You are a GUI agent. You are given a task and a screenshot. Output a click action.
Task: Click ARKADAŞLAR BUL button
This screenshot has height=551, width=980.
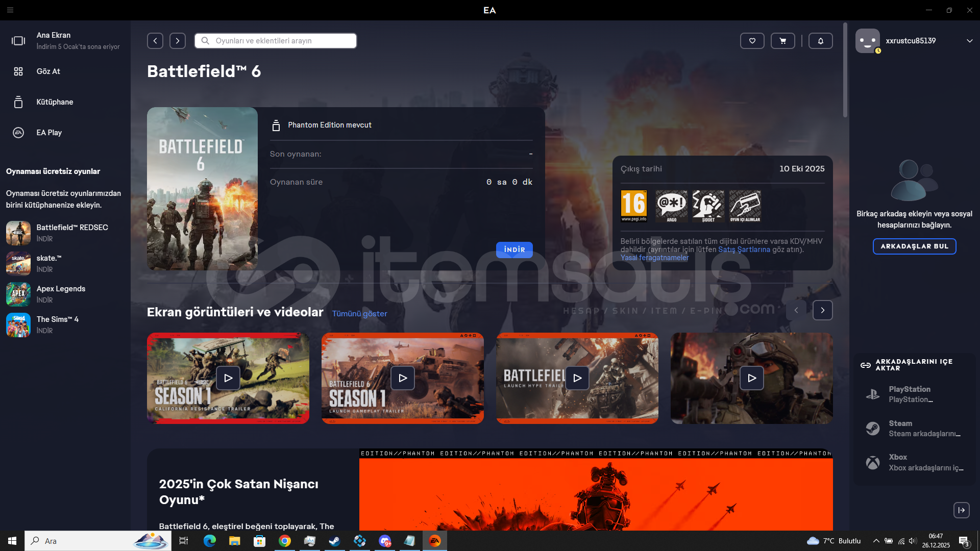(x=914, y=246)
